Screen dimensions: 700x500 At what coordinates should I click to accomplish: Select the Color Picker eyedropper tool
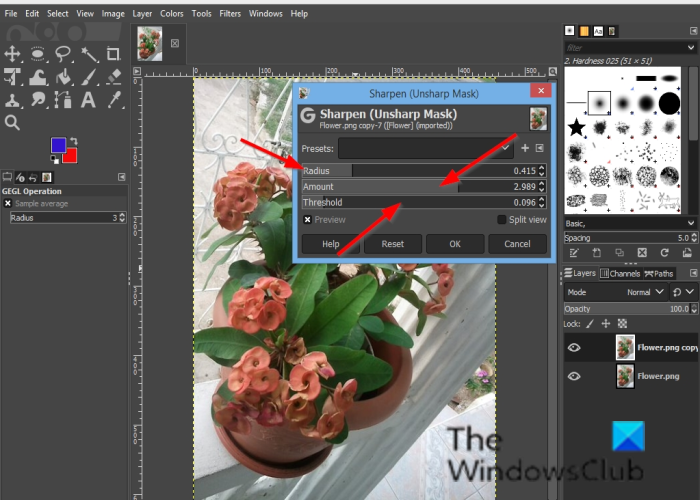click(113, 100)
